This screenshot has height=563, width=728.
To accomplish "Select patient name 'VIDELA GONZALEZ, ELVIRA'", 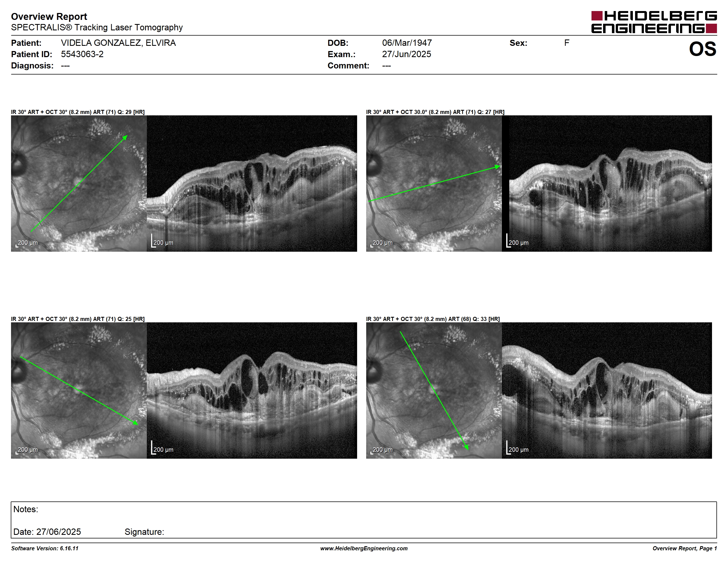I will click(x=118, y=43).
